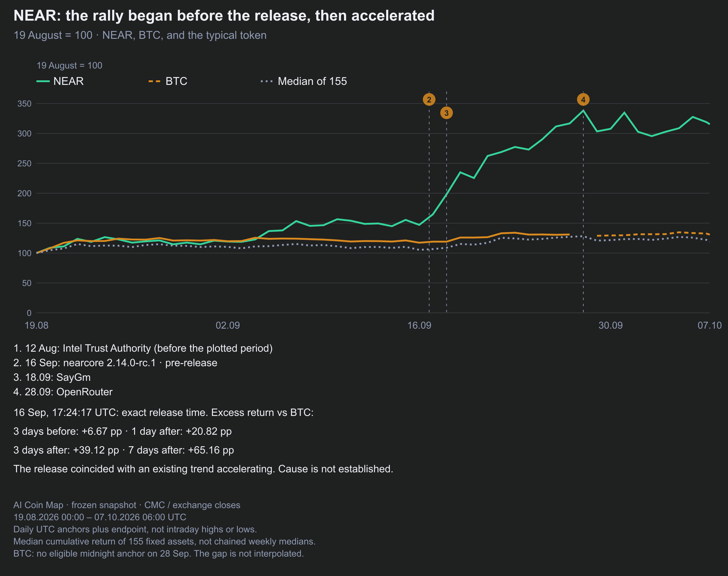Click the orange dashed BTC legend swatch

click(155, 81)
